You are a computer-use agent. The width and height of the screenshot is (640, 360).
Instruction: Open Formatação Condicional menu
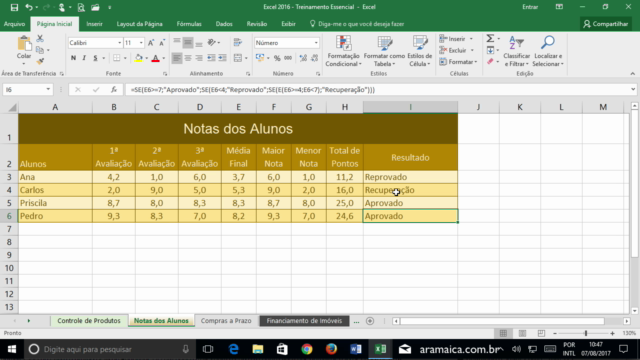coord(343,51)
